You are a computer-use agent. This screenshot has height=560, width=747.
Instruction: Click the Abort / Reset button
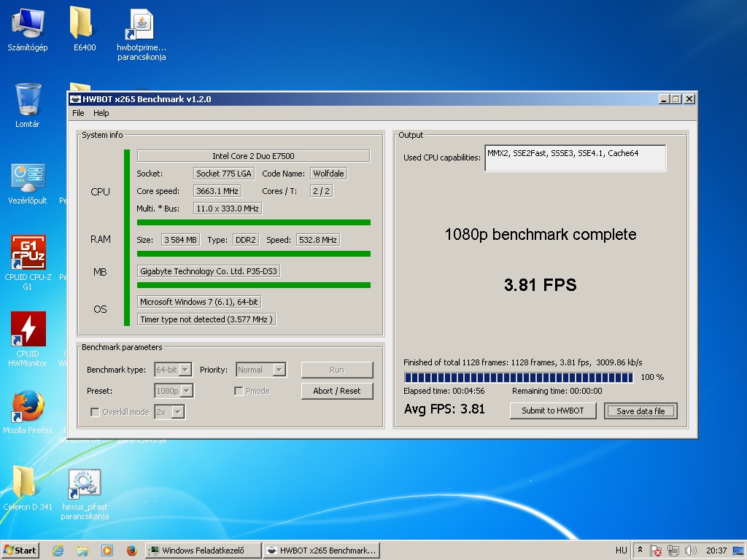pos(337,391)
